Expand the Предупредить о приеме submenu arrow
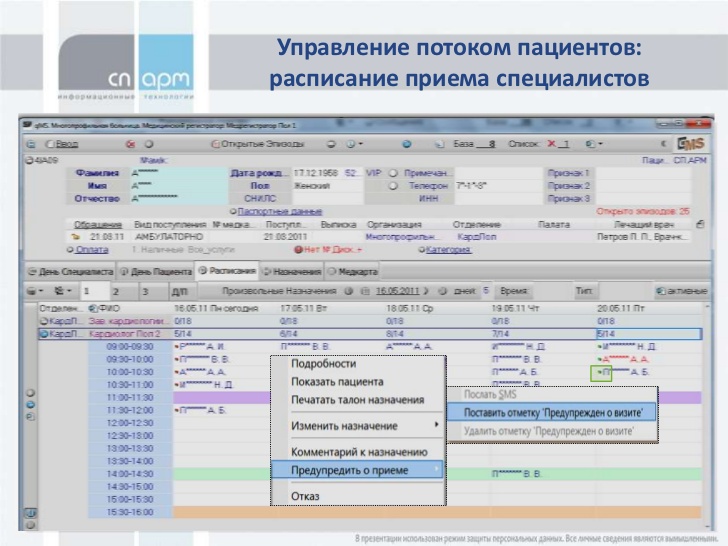Screen dimensions: 728x546 (x=436, y=469)
